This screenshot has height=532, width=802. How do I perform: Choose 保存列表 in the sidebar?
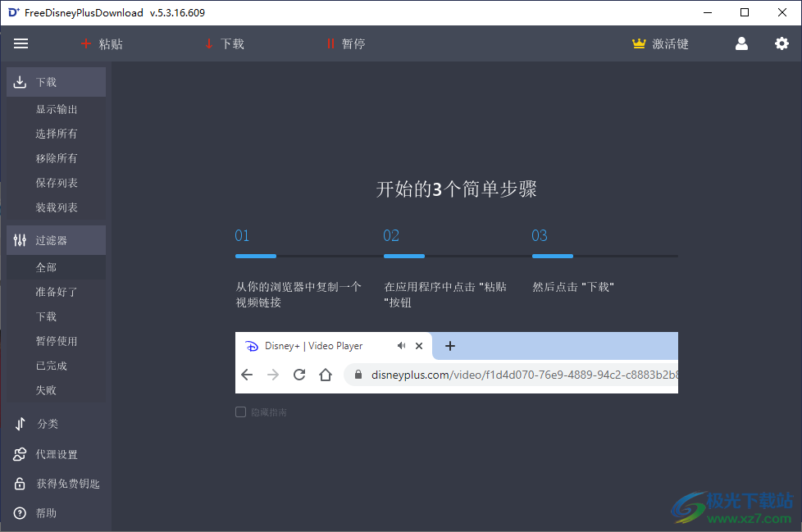click(x=57, y=183)
